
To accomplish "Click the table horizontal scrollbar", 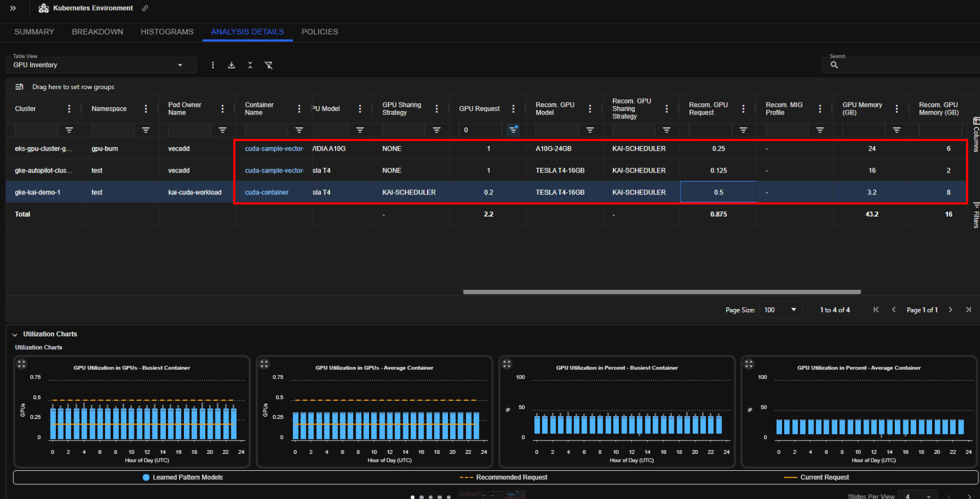I will (x=662, y=292).
